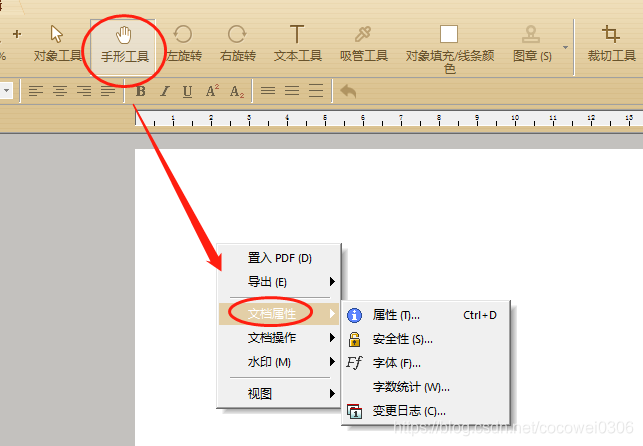Pick the 吸管工具 eyedropper tool
This screenshot has width=643, height=446.
[x=364, y=44]
